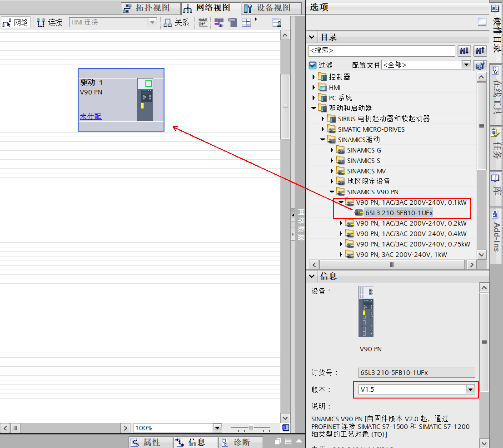The width and height of the screenshot is (503, 448).
Task: Click inside the <搜索> search field
Action: [382, 51]
